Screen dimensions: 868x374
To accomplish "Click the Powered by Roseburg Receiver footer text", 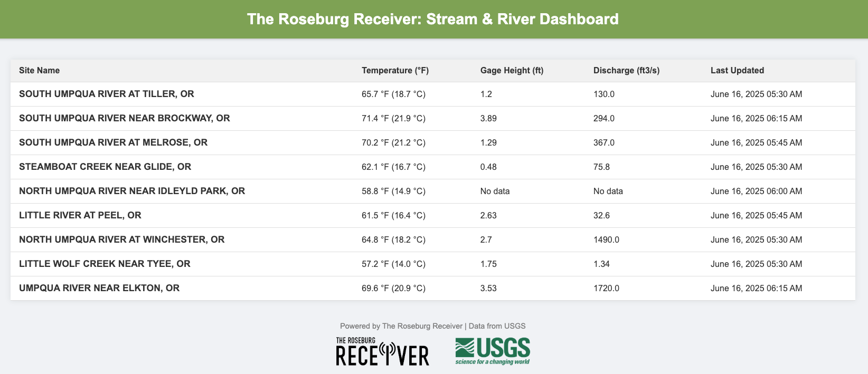I will point(432,326).
